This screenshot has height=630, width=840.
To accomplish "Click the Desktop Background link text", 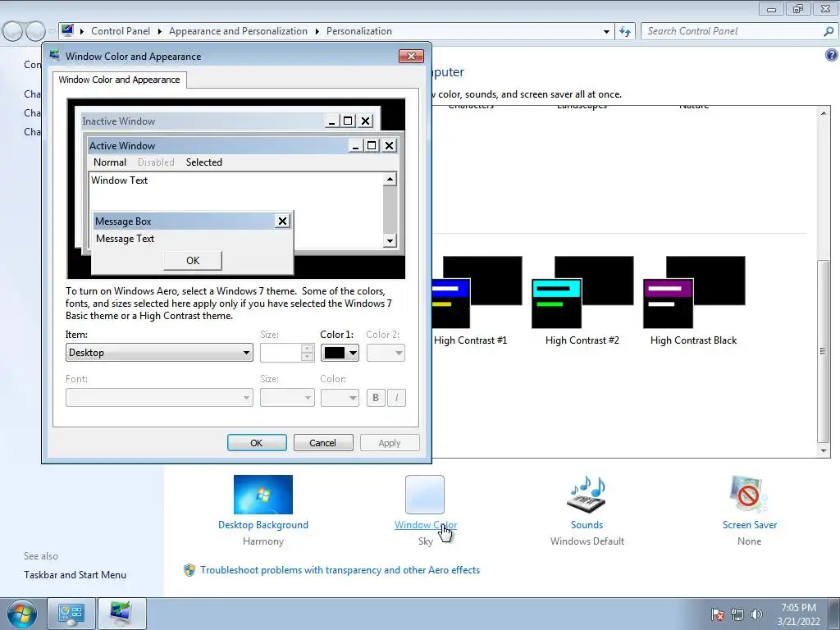I will click(263, 525).
